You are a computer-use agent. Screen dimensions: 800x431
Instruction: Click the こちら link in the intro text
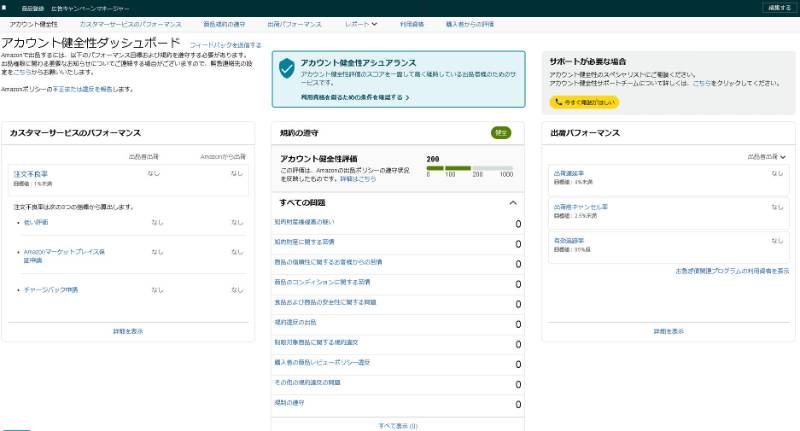pos(22,72)
